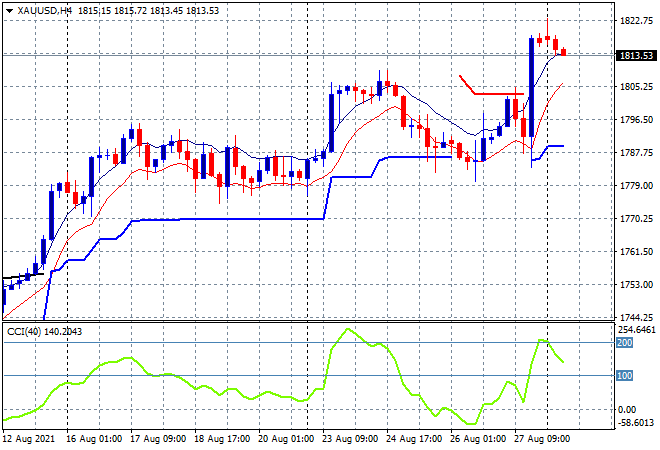Click the XAUUSD,H4 symbol title
This screenshot has height=450, width=660.
(45, 11)
